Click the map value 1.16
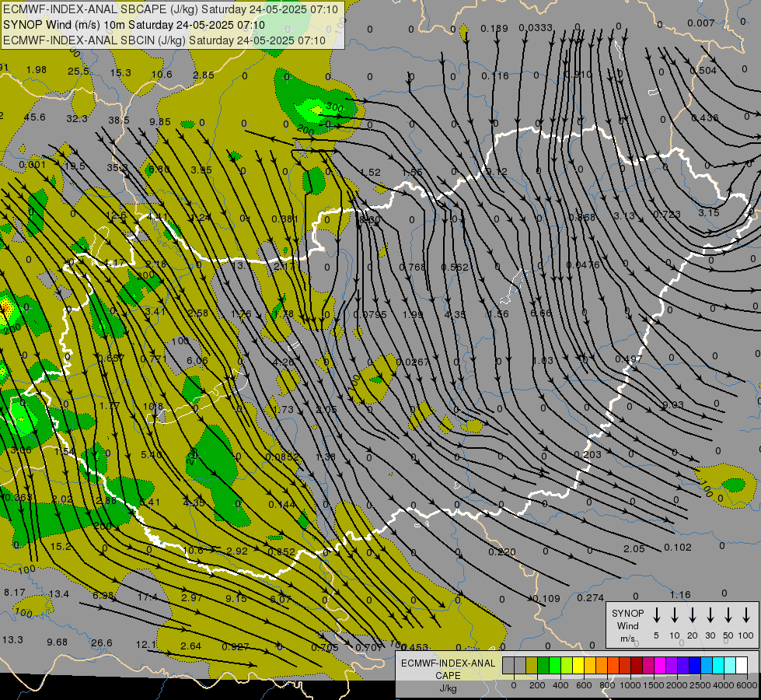This screenshot has height=700, width=761. 680,594
